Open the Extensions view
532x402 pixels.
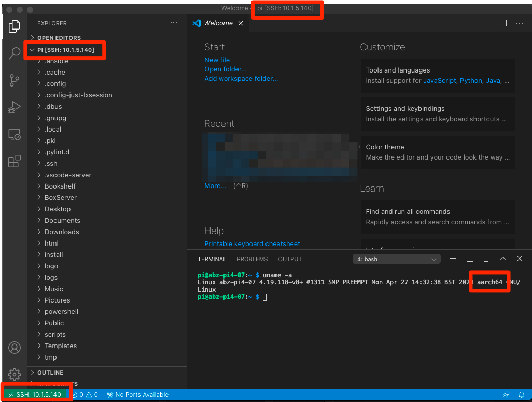(x=15, y=162)
